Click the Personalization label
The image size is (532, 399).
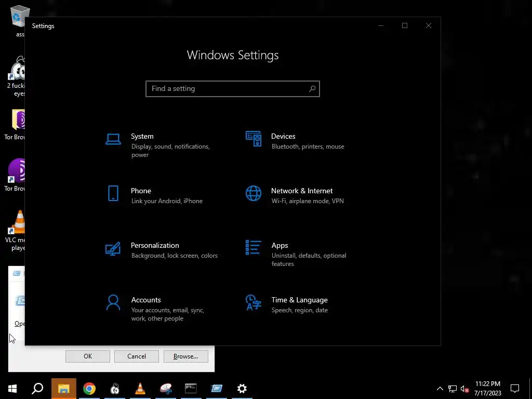point(155,245)
